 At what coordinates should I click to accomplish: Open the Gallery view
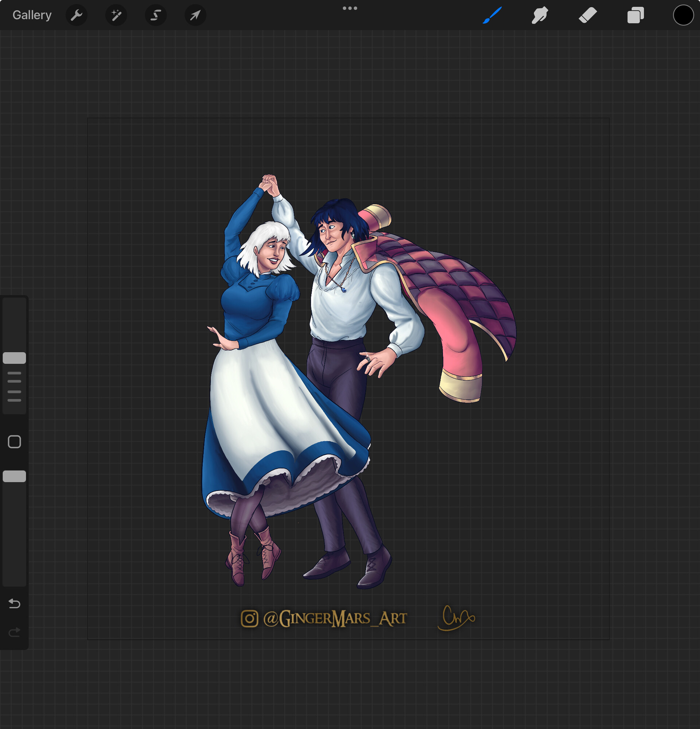coord(32,15)
